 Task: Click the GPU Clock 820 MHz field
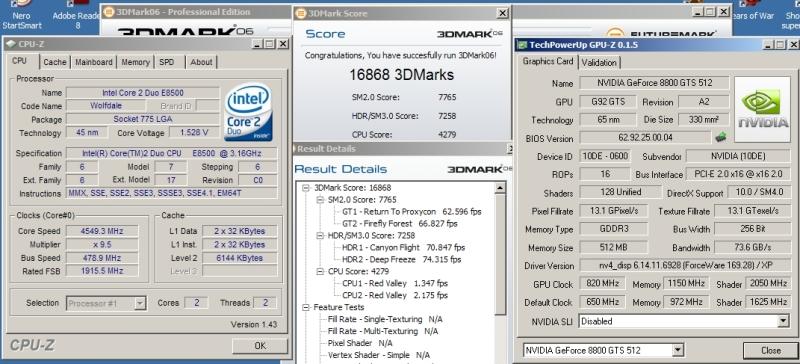tap(602, 283)
